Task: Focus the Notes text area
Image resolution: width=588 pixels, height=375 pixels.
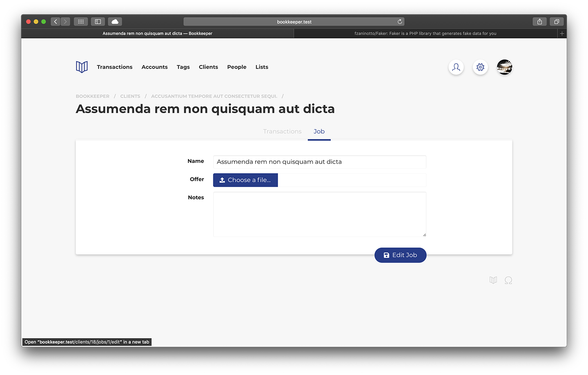Action: tap(320, 214)
